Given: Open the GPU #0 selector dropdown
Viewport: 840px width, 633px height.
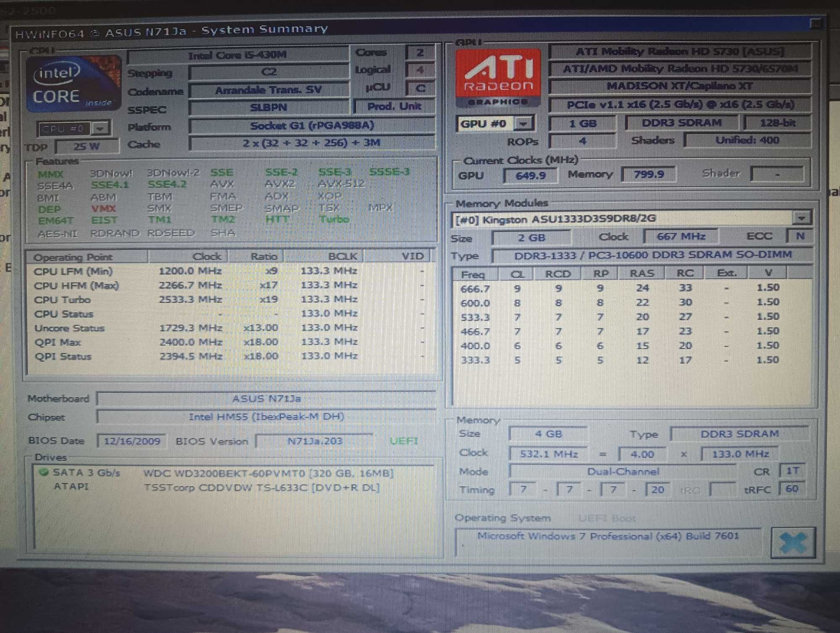Looking at the screenshot, I should tap(523, 124).
